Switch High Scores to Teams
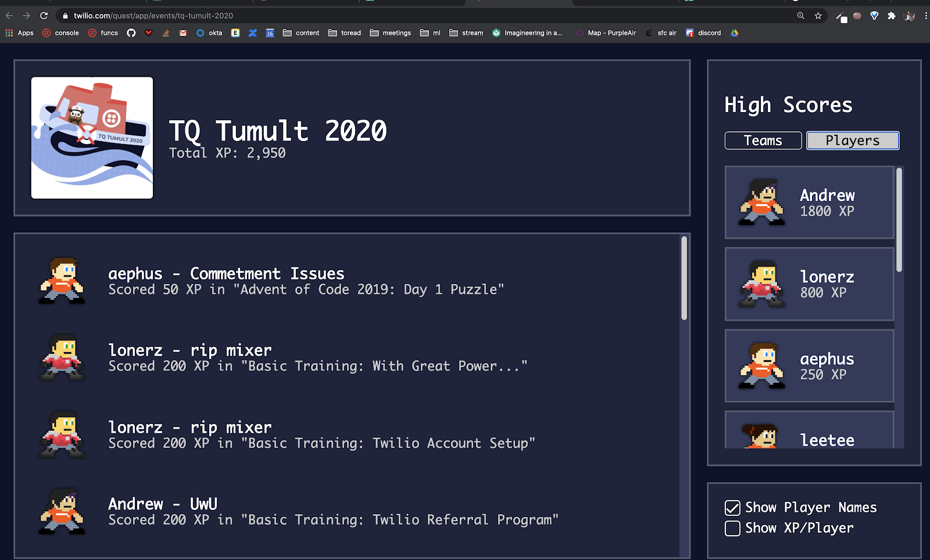The height and width of the screenshot is (560, 930). (x=763, y=141)
